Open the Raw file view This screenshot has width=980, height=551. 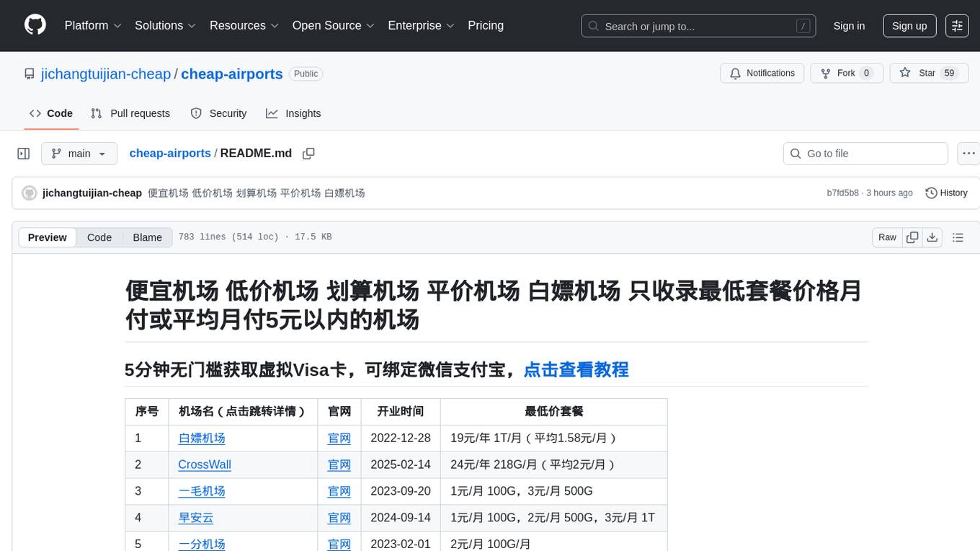(x=887, y=237)
